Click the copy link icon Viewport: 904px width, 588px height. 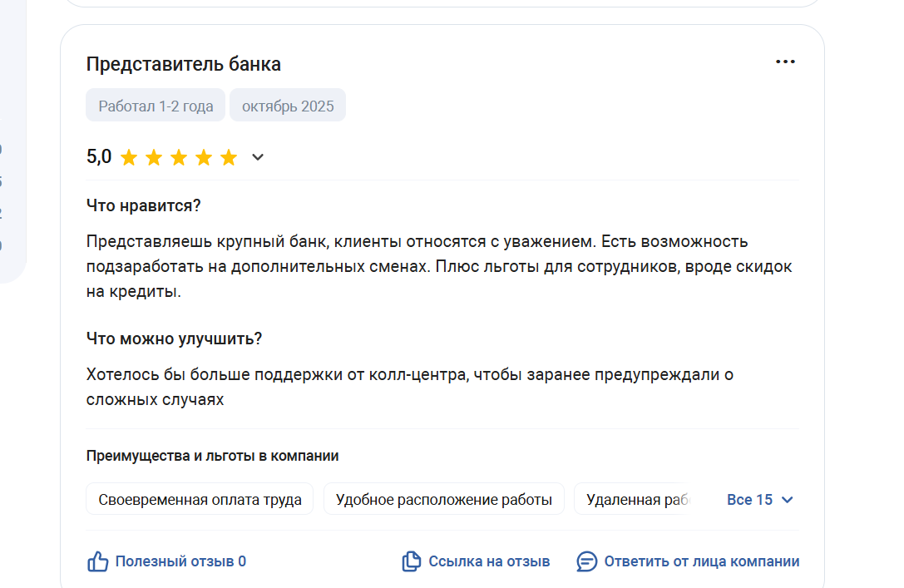pos(411,561)
